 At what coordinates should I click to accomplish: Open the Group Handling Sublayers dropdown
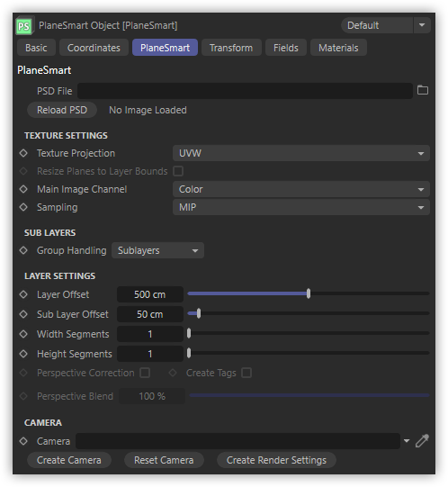(x=157, y=250)
